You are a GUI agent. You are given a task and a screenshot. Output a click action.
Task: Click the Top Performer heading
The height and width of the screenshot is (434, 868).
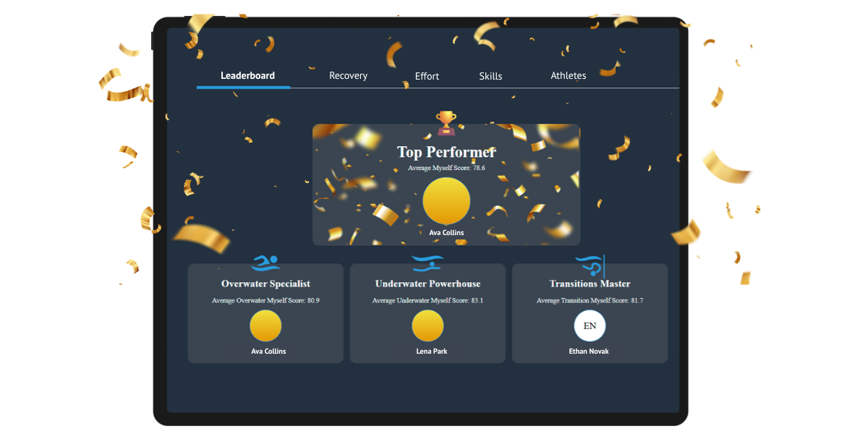[x=446, y=152]
